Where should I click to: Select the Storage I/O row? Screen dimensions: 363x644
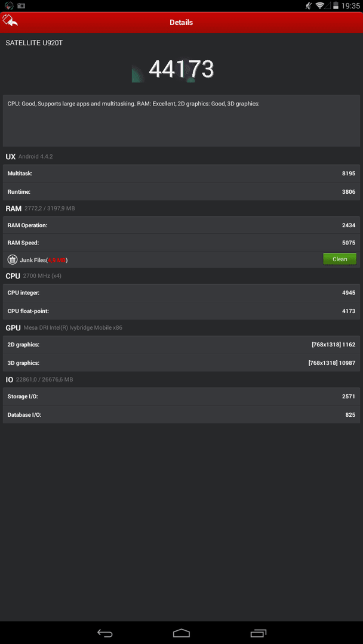point(181,397)
